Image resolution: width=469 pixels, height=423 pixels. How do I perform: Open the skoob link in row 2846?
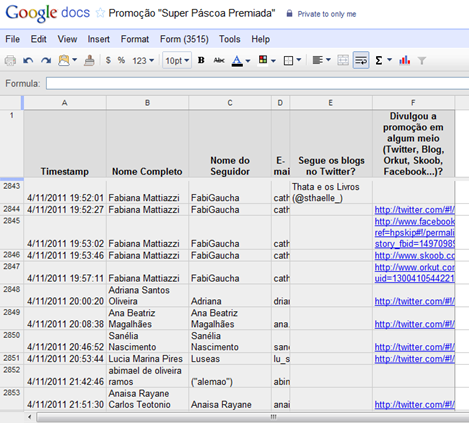tap(414, 255)
